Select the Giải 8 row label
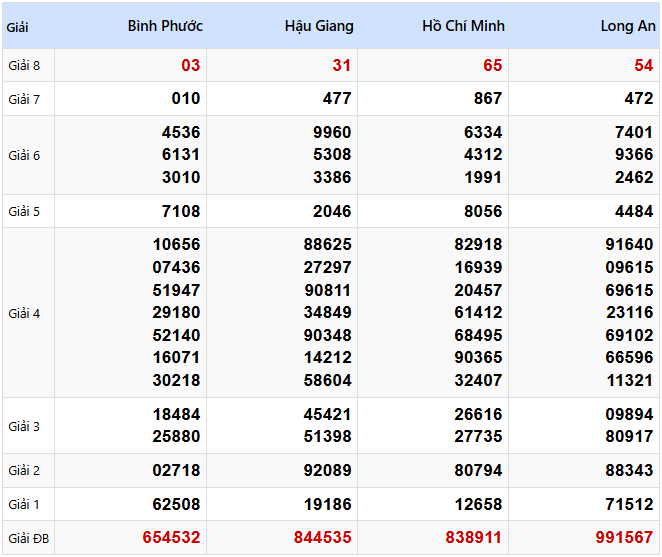This screenshot has width=662, height=557. 24,66
